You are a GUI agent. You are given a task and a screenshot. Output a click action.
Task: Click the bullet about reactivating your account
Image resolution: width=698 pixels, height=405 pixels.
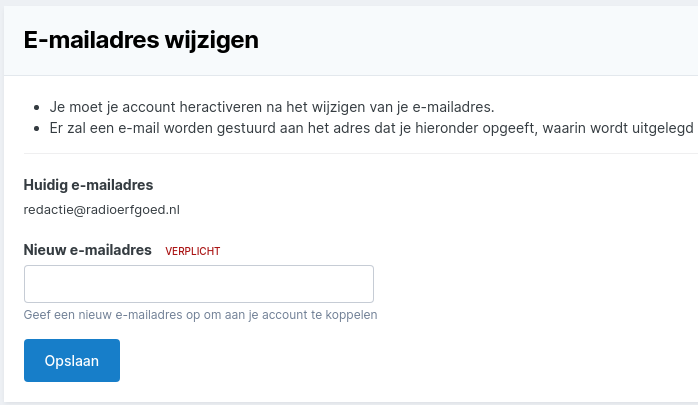(x=272, y=106)
